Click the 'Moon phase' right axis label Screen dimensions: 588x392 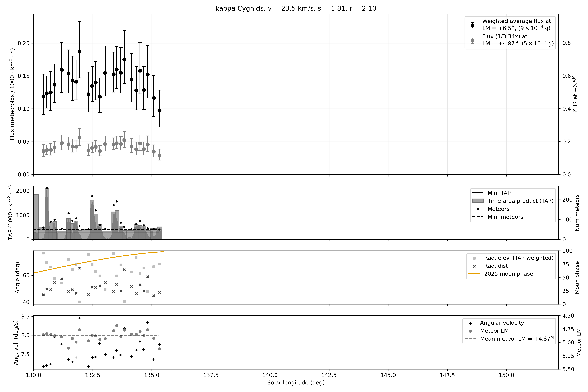pos(577,278)
